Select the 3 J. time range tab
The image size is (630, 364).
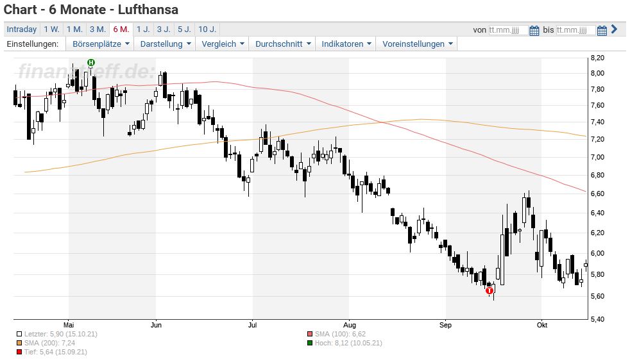[164, 29]
